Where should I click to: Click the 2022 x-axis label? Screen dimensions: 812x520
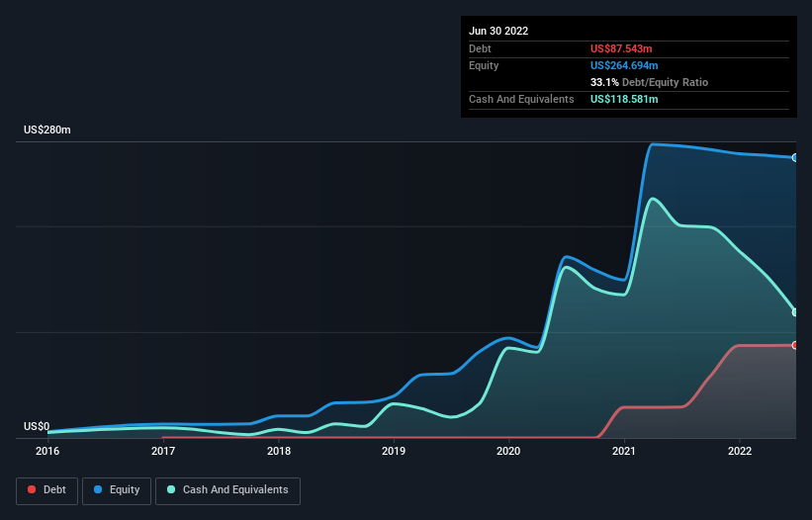click(x=740, y=451)
